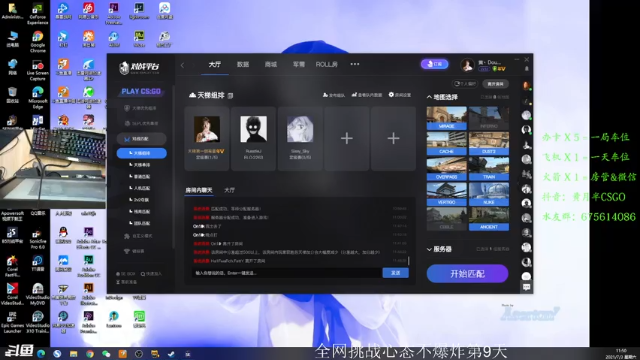Click the top friend avatar in friends bar
The image size is (640, 360).
[x=527, y=86]
